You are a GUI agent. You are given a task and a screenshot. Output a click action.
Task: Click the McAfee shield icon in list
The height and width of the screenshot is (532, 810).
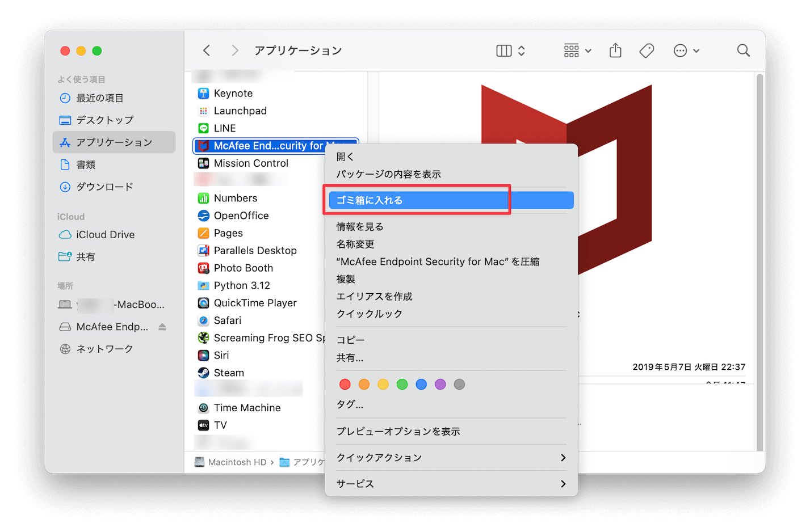203,146
